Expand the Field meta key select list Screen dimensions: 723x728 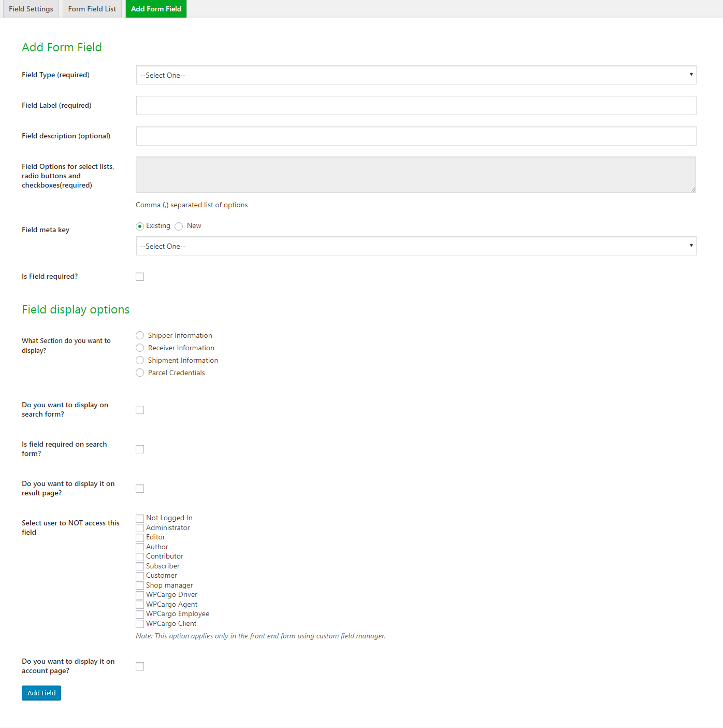click(416, 246)
